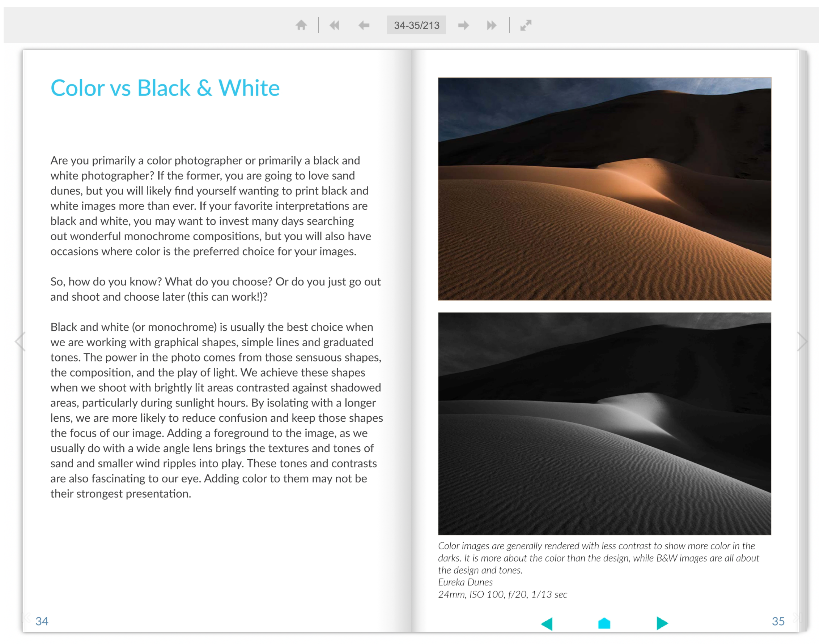The height and width of the screenshot is (644, 824).
Task: Click the teal right triangle on page 35
Action: coord(662,623)
